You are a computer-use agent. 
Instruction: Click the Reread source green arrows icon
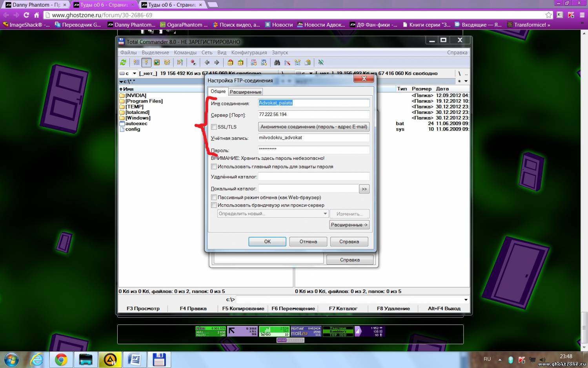tap(123, 62)
